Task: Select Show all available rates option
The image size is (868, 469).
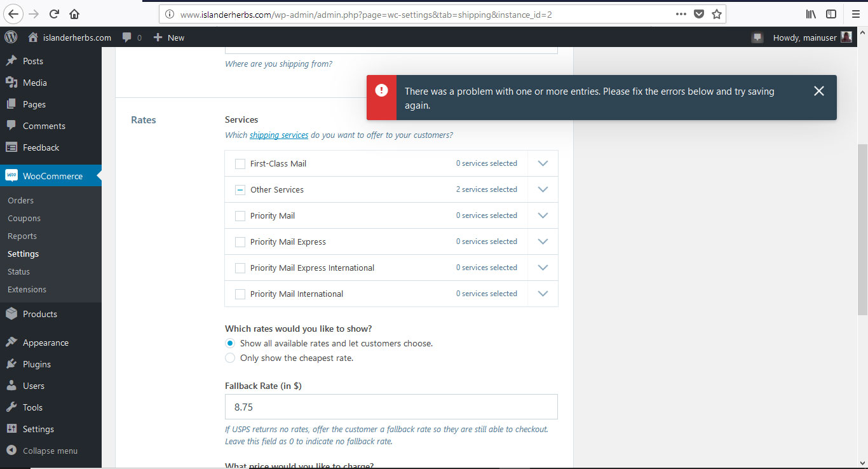Action: pyautogui.click(x=230, y=343)
